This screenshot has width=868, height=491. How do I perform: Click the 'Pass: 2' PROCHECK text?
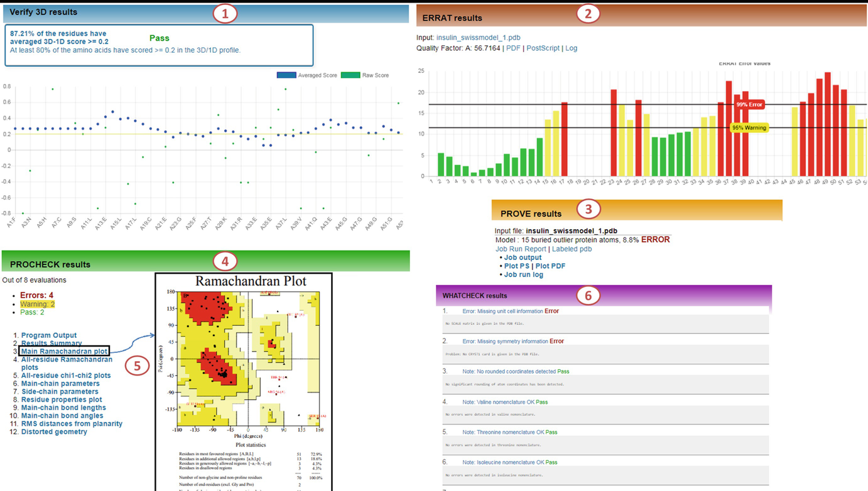pyautogui.click(x=33, y=312)
